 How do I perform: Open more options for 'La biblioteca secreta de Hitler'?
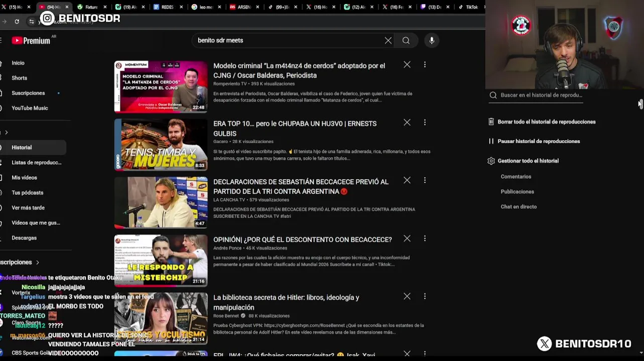point(425,296)
